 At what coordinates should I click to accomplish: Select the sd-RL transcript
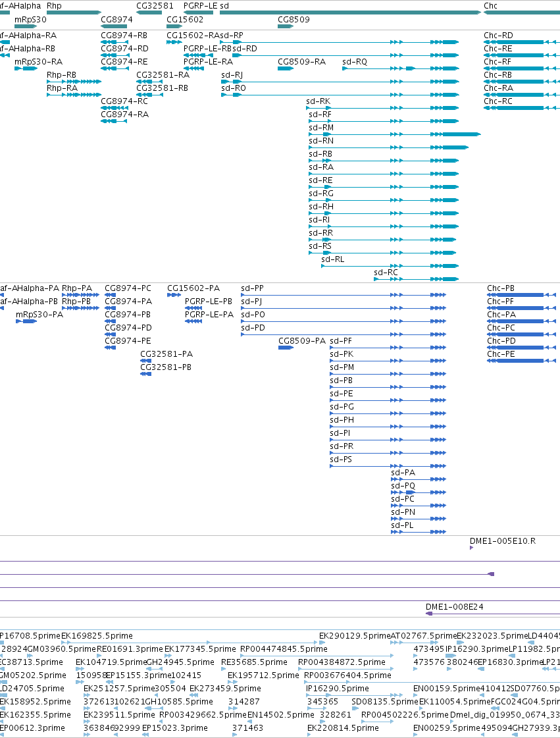tap(333, 259)
